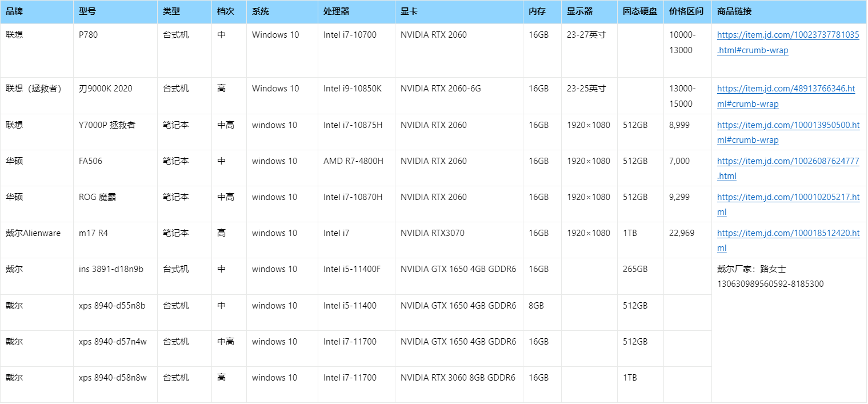Image resolution: width=868 pixels, height=404 pixels.
Task: Open the Lenovo P780 jd.com product link
Action: [x=787, y=35]
